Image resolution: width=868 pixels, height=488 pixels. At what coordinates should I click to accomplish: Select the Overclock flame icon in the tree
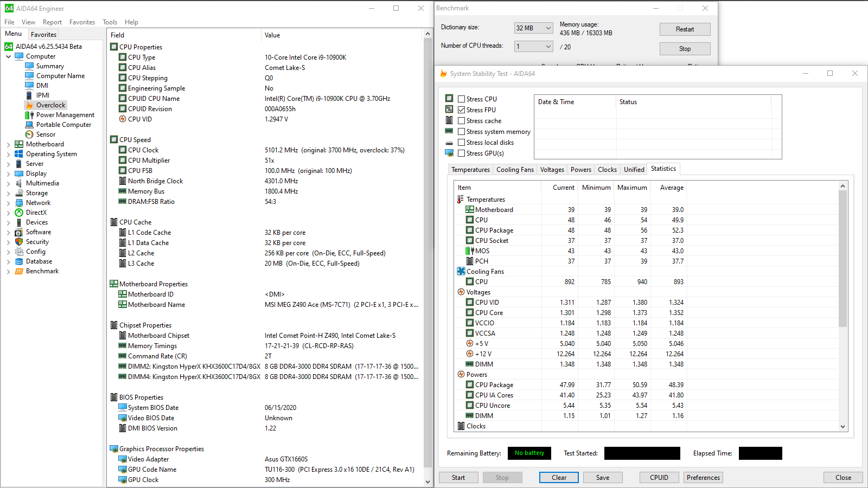pos(29,105)
